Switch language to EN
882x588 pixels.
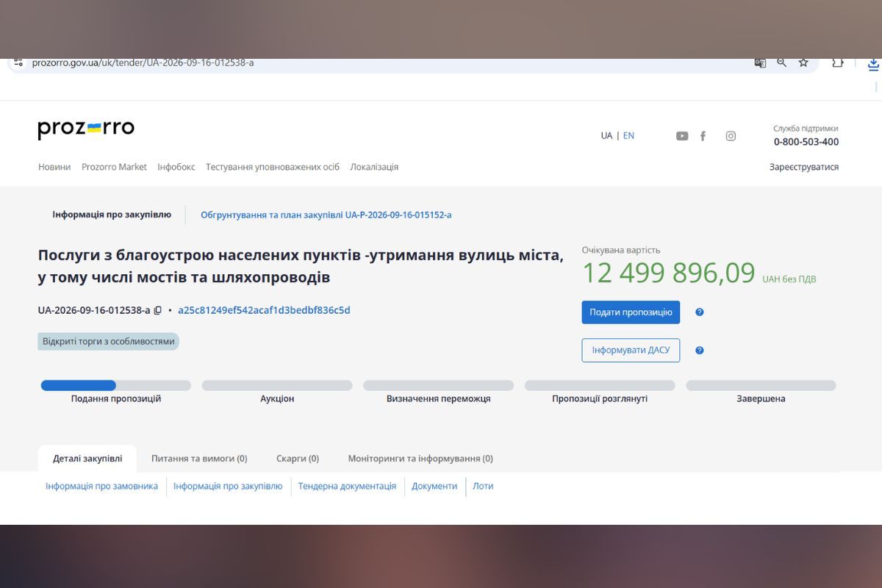(628, 136)
